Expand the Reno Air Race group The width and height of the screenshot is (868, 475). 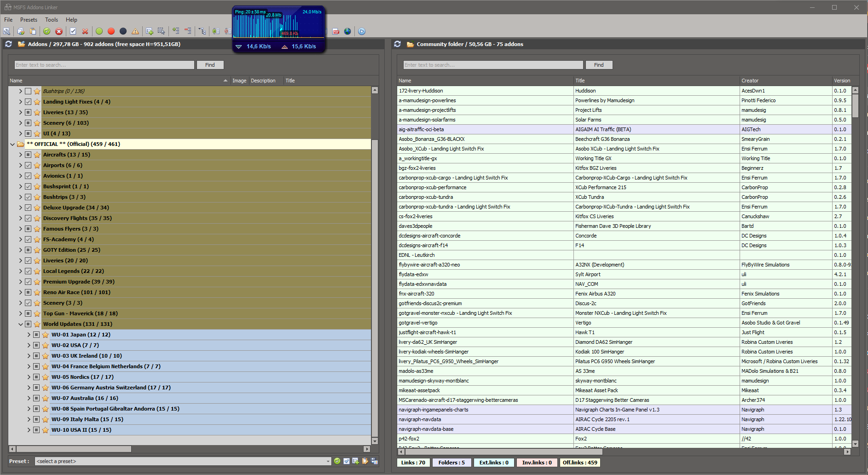click(x=20, y=292)
